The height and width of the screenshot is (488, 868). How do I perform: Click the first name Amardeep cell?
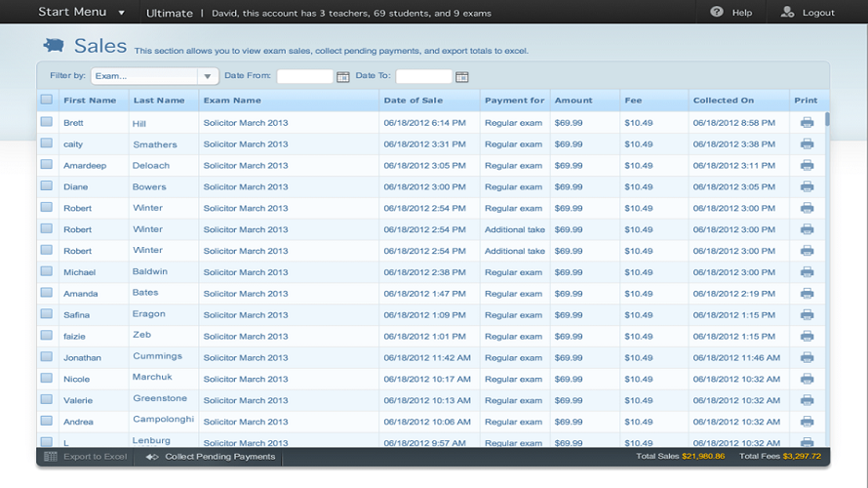point(85,165)
